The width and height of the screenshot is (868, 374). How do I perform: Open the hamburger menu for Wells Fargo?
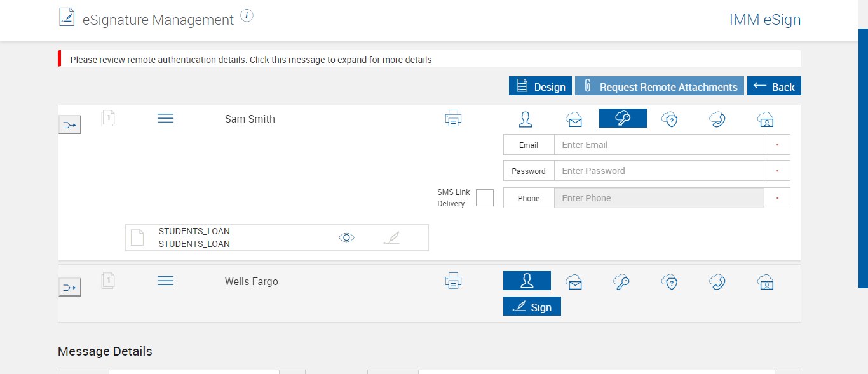click(165, 281)
